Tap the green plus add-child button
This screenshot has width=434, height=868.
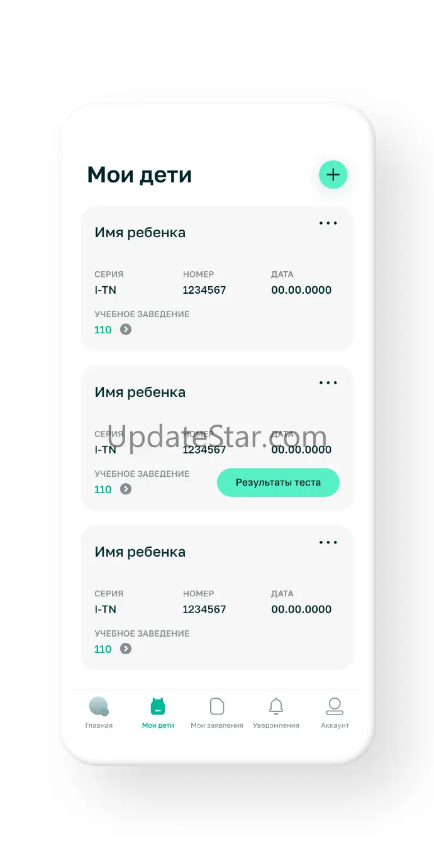click(x=333, y=174)
